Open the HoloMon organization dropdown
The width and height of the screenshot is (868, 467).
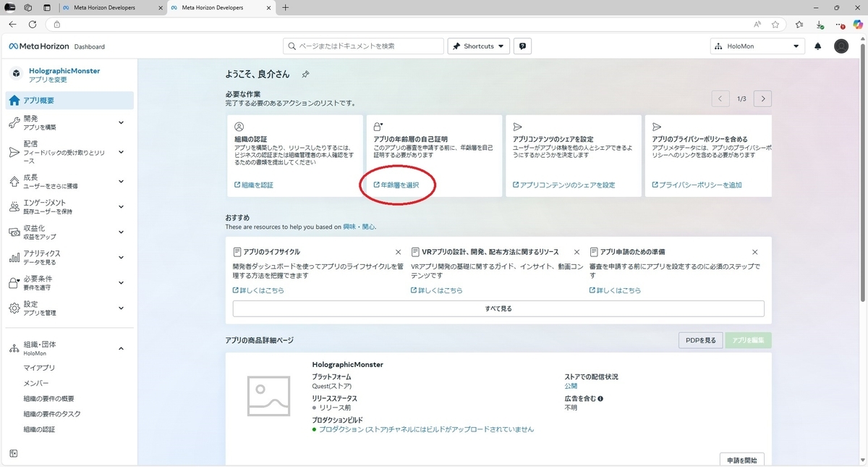[x=757, y=46]
